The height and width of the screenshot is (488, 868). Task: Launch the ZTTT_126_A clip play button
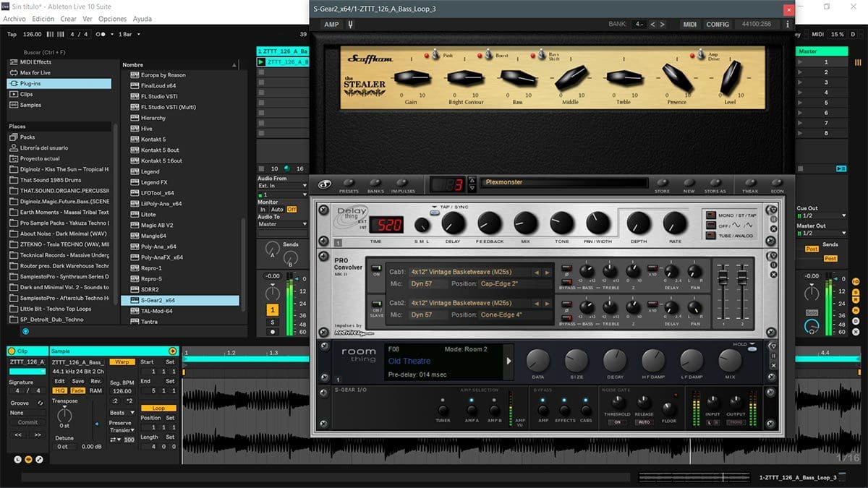point(261,62)
